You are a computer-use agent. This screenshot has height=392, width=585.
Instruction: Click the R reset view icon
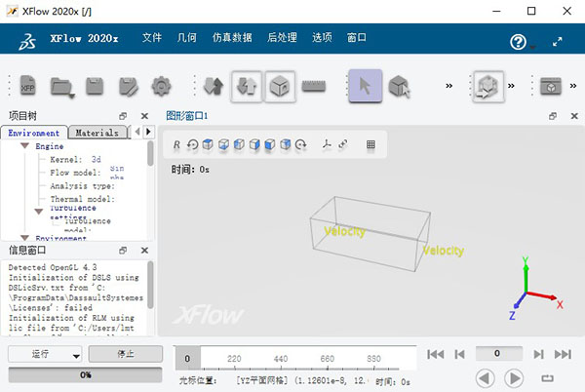tap(176, 144)
